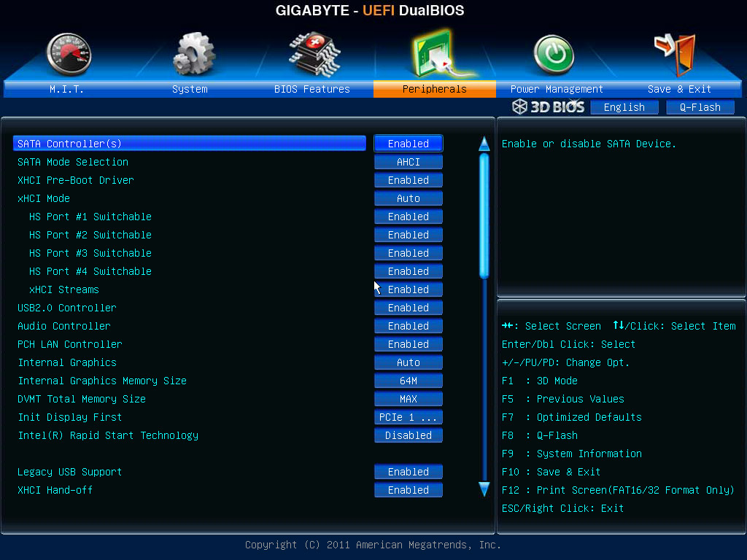
Task: Toggle PCH LAN Controller Enabled value
Action: pos(409,344)
